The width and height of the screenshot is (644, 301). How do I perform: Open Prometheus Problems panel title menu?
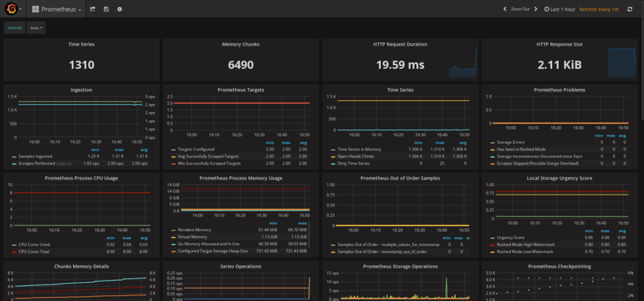559,89
